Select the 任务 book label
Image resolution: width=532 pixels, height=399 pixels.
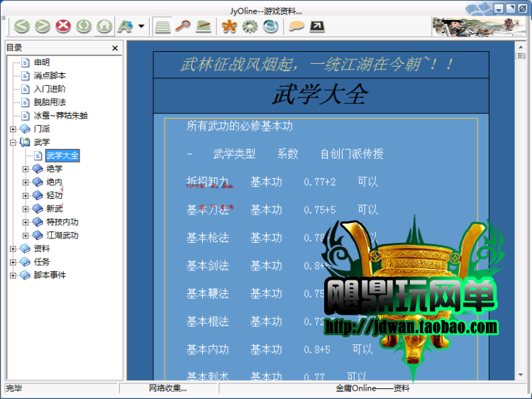coord(42,262)
